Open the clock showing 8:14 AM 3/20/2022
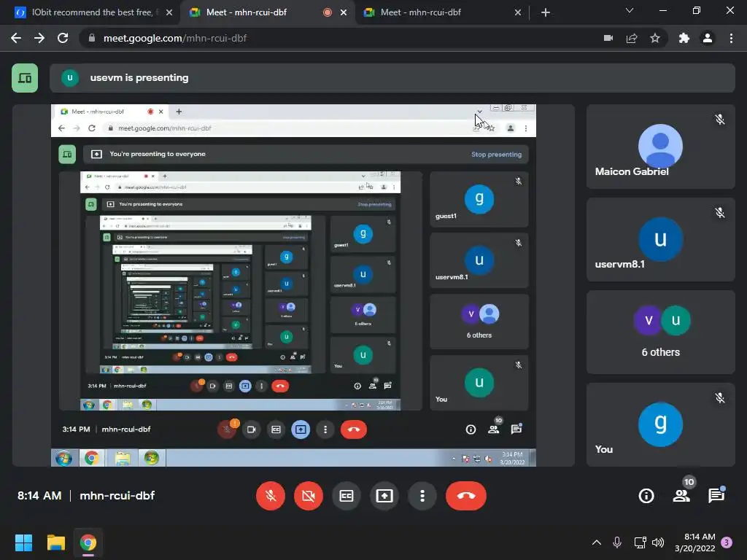This screenshot has height=560, width=747. pyautogui.click(x=695, y=542)
